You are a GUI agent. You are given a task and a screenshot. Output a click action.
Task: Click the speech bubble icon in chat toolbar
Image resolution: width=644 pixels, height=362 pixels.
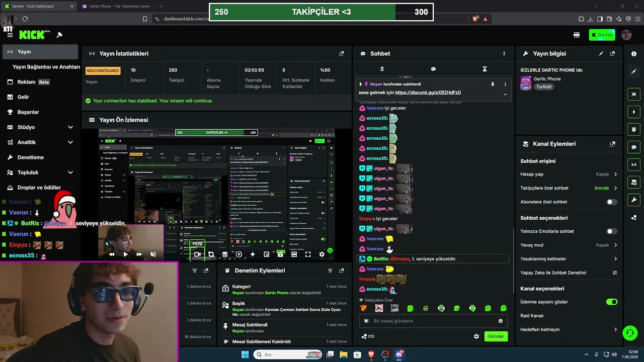433,69
